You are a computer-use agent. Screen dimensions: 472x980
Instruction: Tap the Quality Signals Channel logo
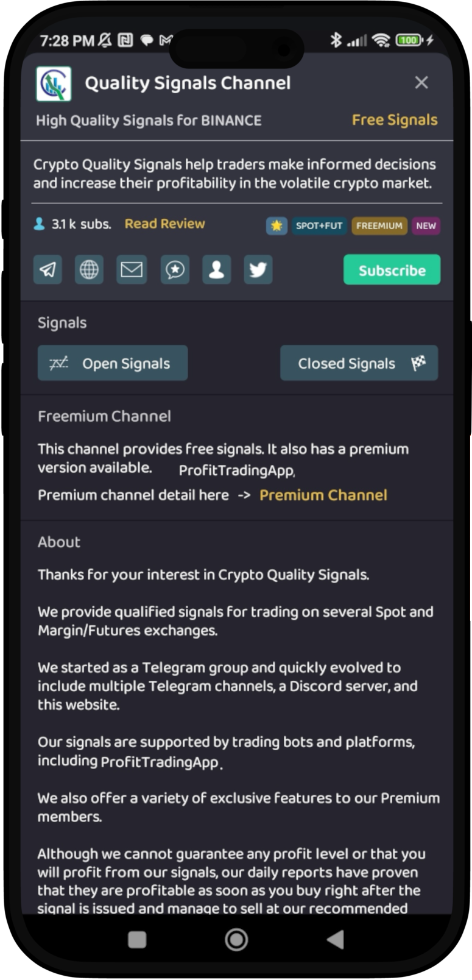coord(54,83)
